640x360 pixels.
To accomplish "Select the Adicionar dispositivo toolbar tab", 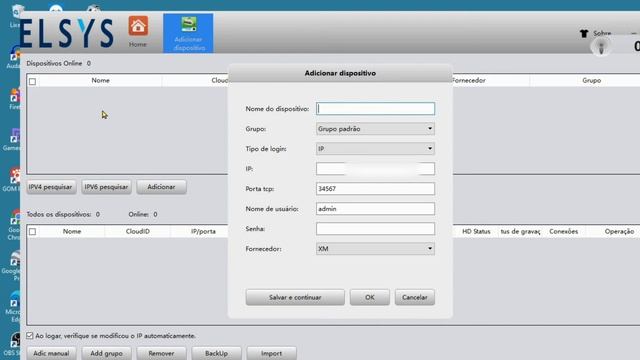I will [188, 33].
